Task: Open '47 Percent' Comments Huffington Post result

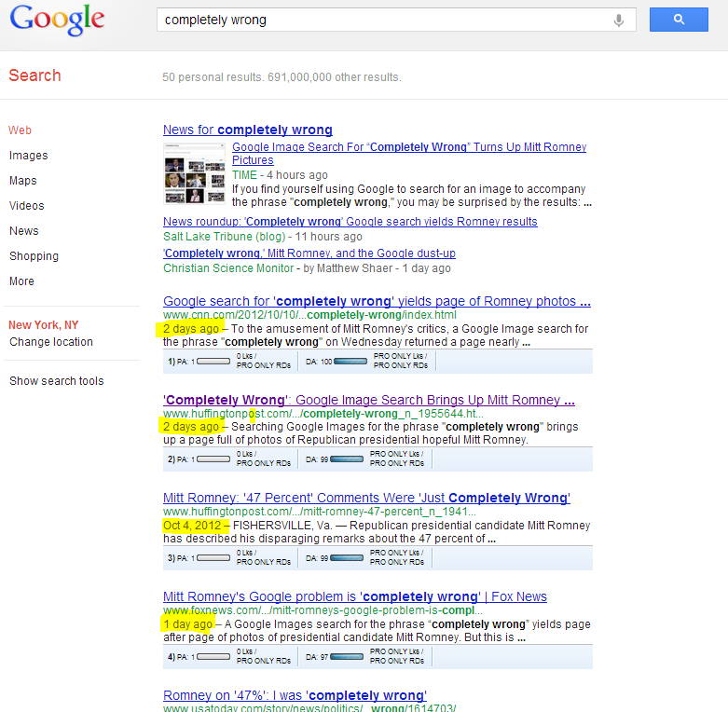Action: (x=366, y=498)
